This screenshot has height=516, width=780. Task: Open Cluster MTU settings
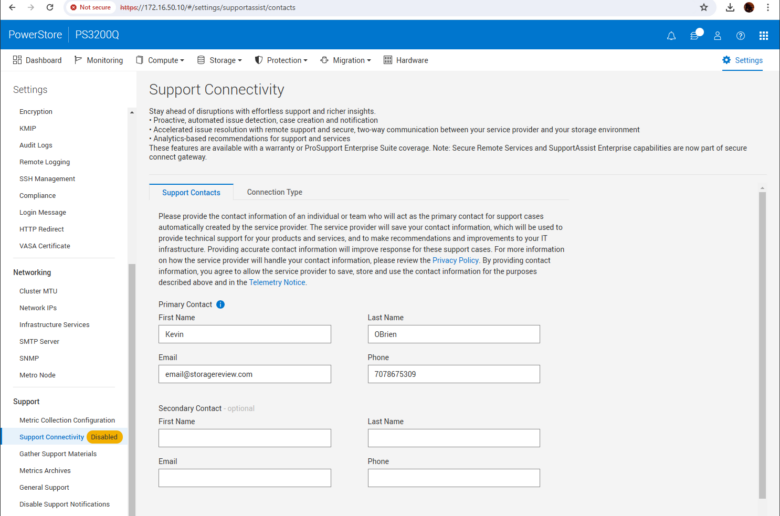(38, 291)
